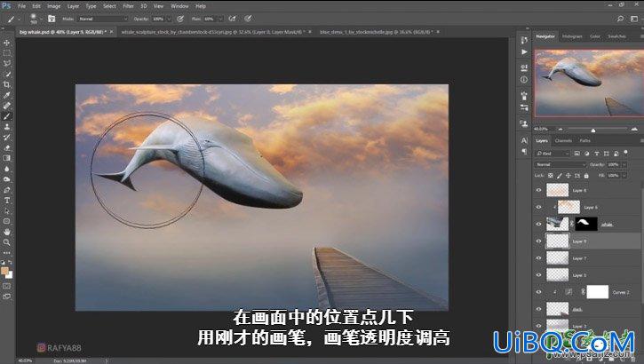The height and width of the screenshot is (364, 644).
Task: Click the Navigator zoom slider handle
Action: tap(593, 130)
